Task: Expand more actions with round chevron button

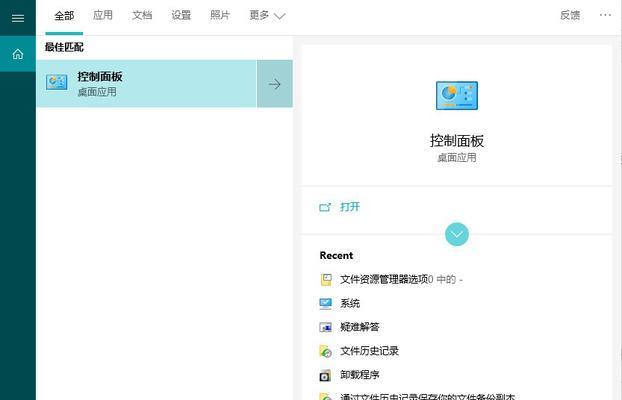Action: click(x=457, y=234)
